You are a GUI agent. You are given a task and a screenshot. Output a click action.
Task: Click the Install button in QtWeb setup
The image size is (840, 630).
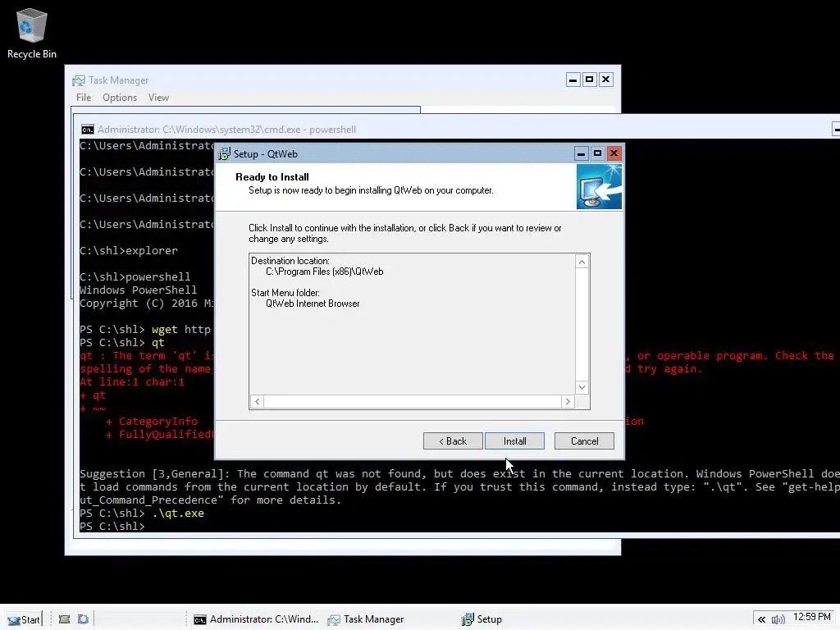tap(514, 441)
